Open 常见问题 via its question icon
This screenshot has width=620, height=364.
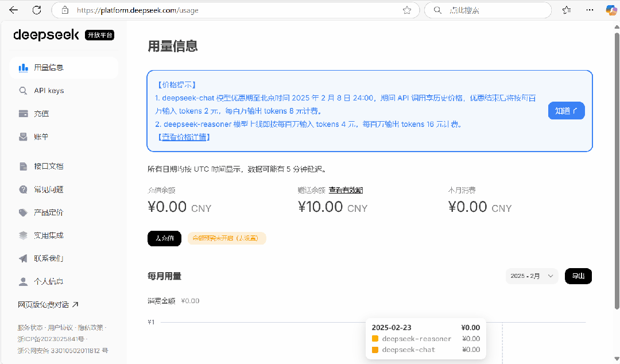pyautogui.click(x=23, y=189)
